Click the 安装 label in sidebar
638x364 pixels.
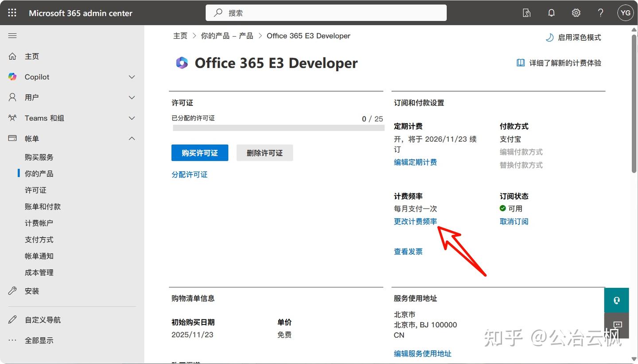[32, 291]
